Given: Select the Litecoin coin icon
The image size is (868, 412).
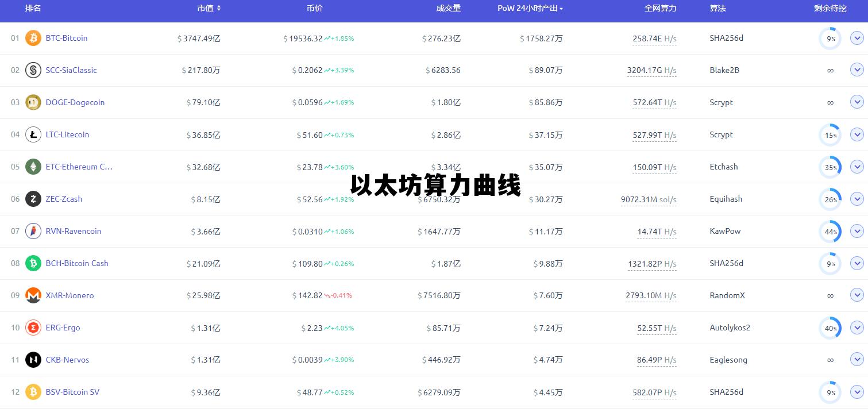Looking at the screenshot, I should 33,134.
